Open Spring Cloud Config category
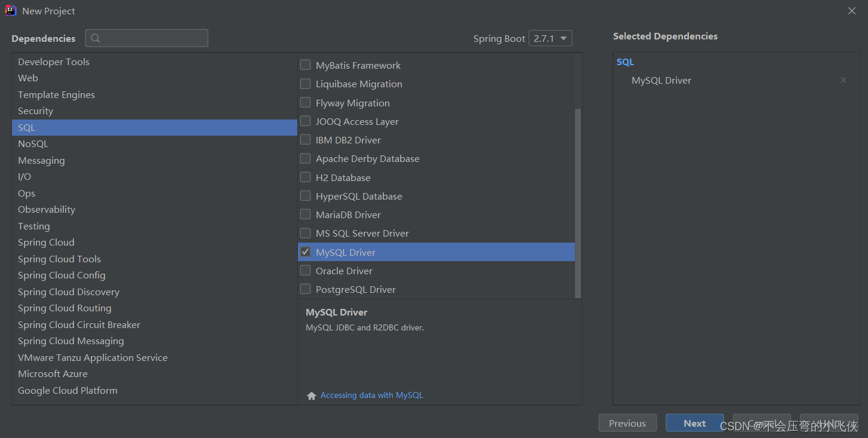Viewport: 868px width, 438px height. 154,275
